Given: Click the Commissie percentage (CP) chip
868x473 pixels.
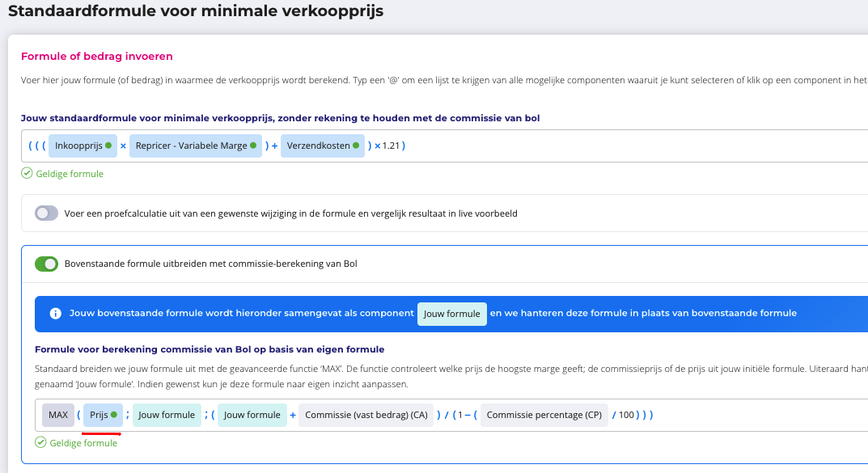Looking at the screenshot, I should pyautogui.click(x=544, y=415).
